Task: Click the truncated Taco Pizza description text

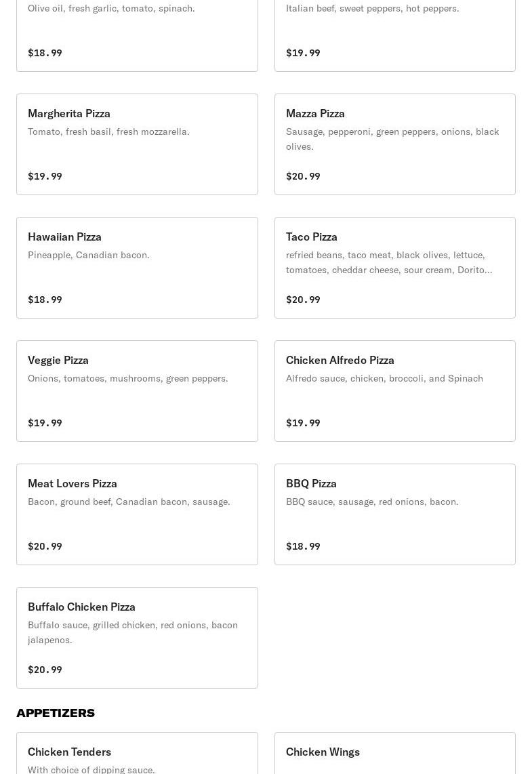Action: 389,262
